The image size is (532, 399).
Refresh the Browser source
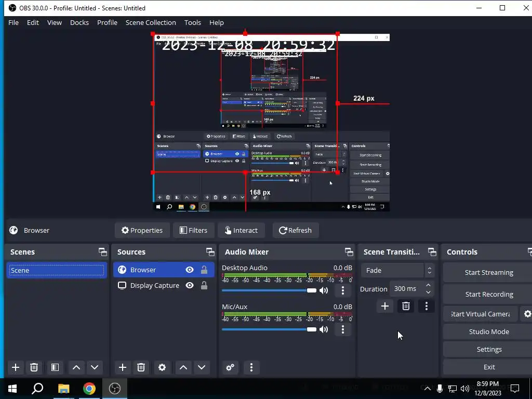(x=295, y=230)
